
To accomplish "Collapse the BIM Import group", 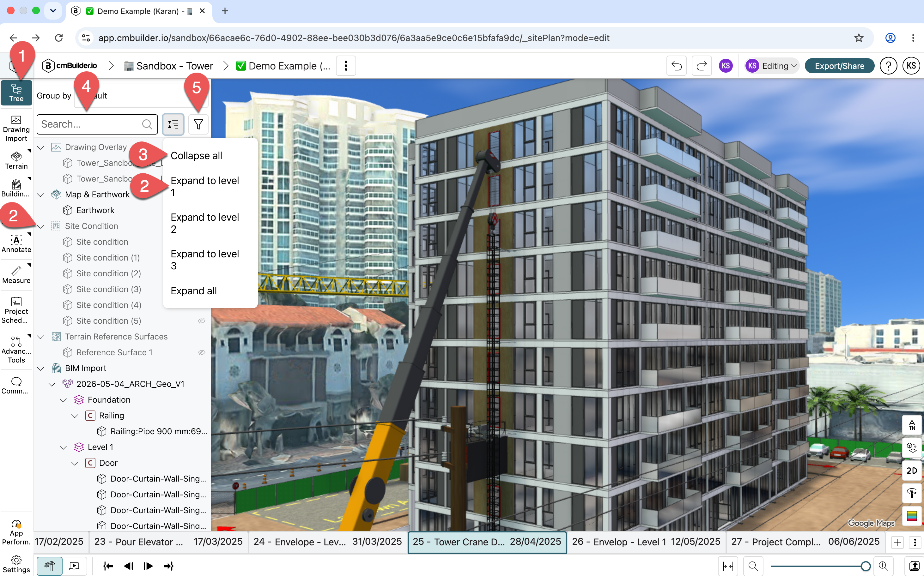I will [41, 369].
